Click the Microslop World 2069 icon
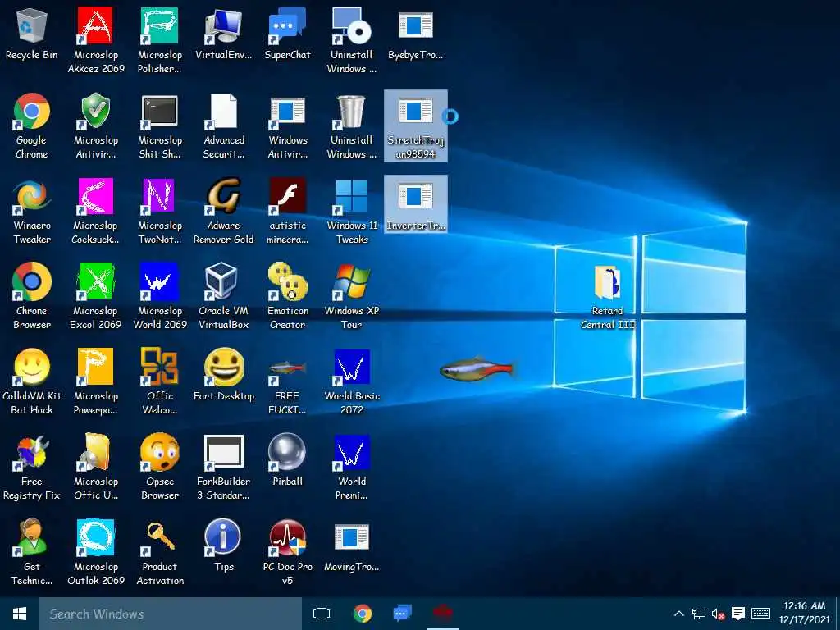The image size is (840, 630). pos(159,282)
